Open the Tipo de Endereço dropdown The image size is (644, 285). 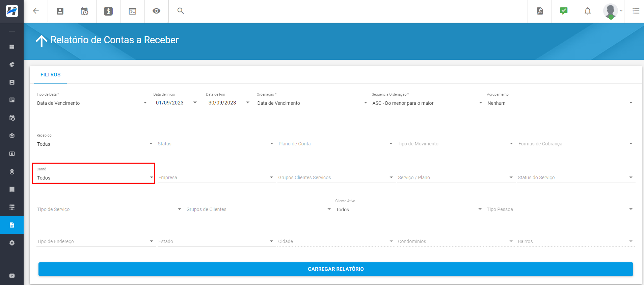(x=96, y=241)
